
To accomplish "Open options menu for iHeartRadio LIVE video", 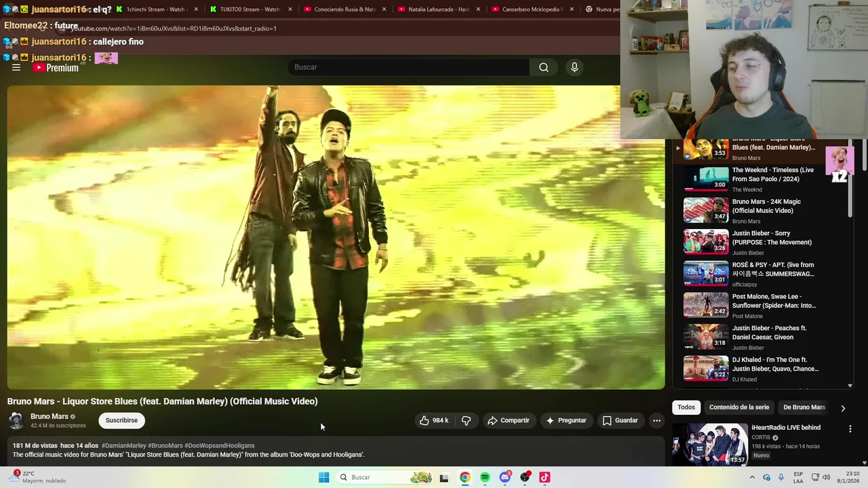I will coord(850,429).
